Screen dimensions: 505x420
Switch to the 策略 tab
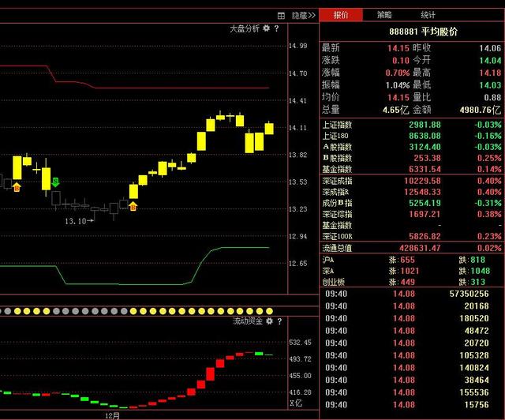click(384, 15)
